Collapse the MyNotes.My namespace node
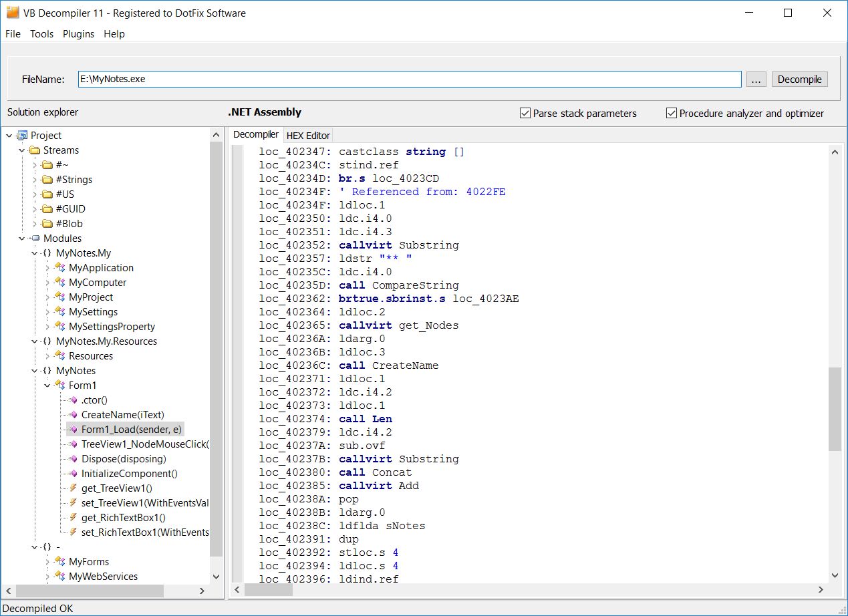 point(35,253)
